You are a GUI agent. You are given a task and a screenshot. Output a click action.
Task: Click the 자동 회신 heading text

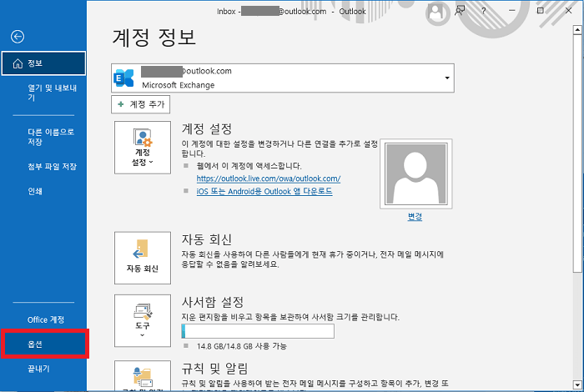pyautogui.click(x=207, y=239)
